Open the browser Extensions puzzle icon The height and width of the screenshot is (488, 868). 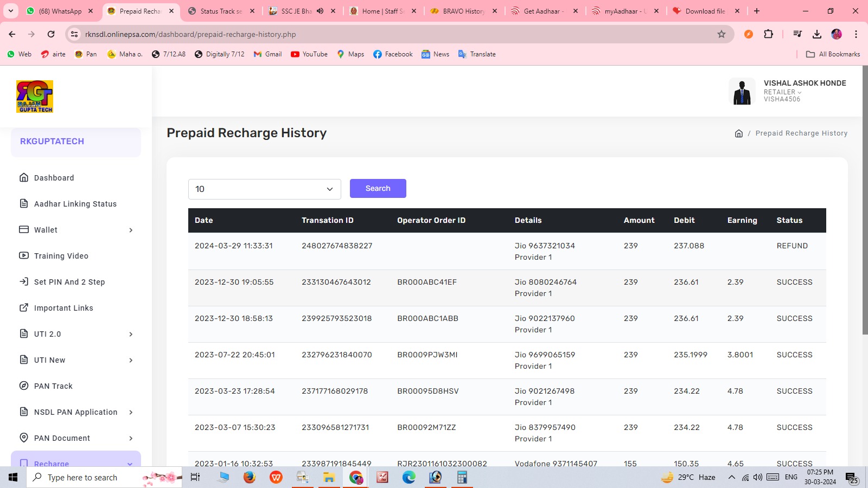[x=768, y=34]
